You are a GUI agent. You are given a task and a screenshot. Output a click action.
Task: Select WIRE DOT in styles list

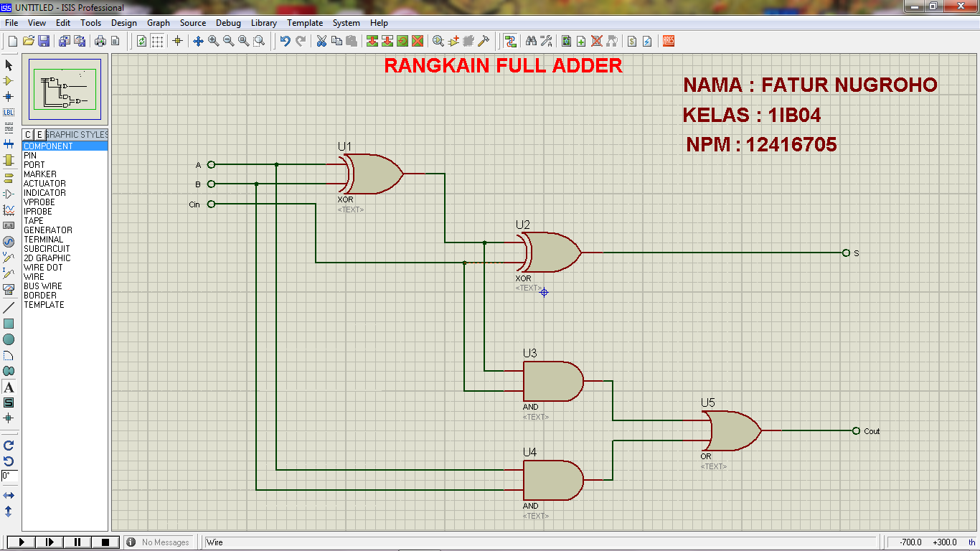[65, 267]
